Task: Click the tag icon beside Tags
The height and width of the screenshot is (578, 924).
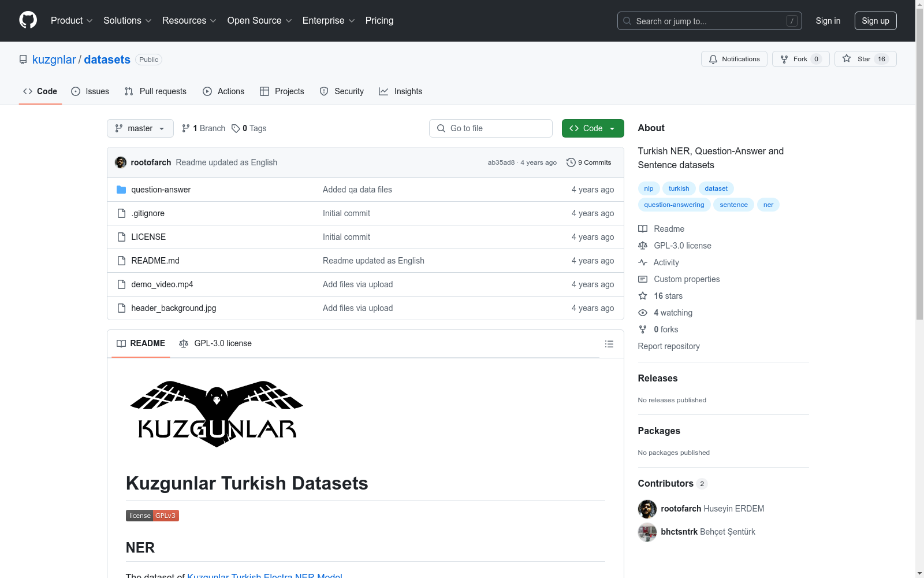Action: [x=236, y=128]
